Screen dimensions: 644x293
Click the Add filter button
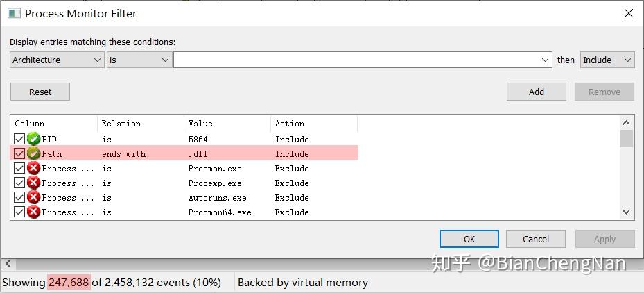536,92
